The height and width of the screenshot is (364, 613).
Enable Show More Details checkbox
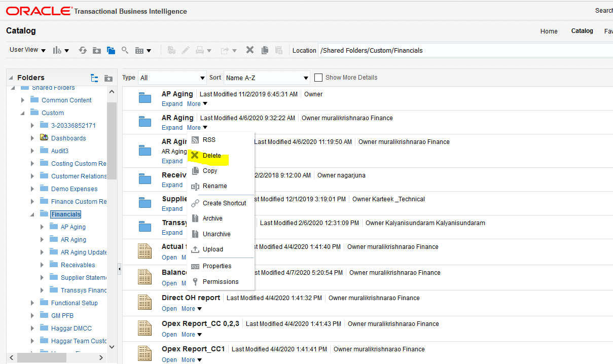point(318,78)
